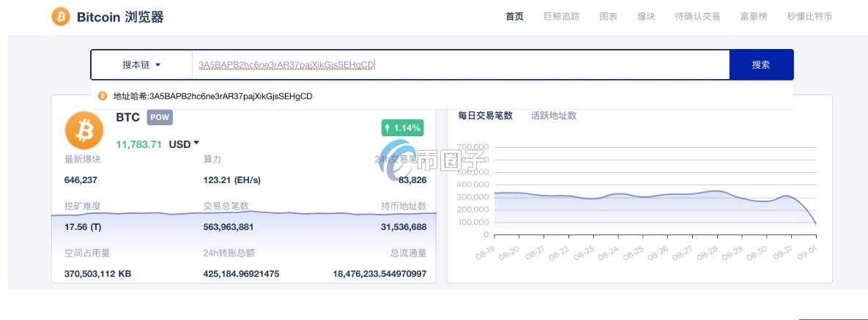Click the 搜索 search button
The image size is (868, 320).
[x=761, y=64]
